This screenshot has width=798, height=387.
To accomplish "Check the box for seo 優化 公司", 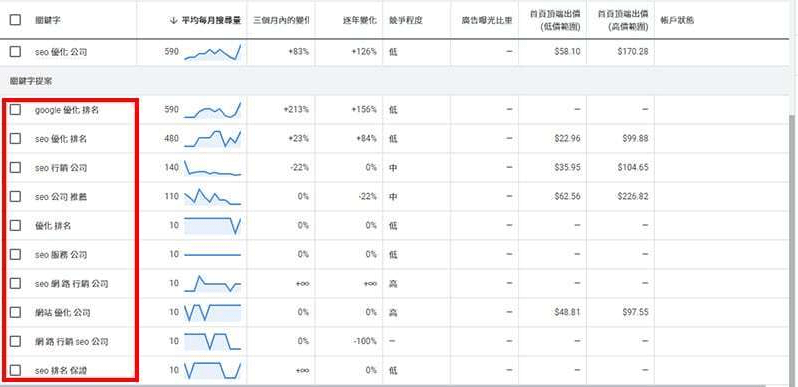I will pos(16,51).
